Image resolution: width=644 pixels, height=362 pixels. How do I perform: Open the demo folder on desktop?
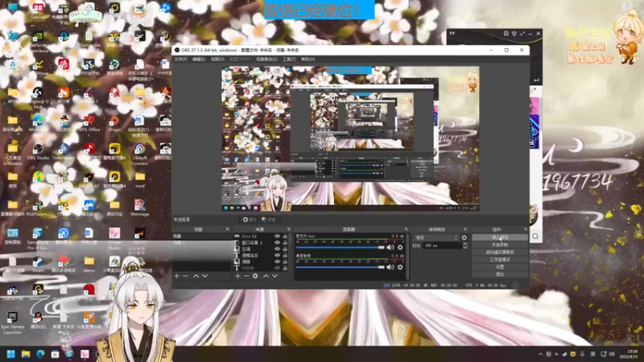[x=89, y=265]
